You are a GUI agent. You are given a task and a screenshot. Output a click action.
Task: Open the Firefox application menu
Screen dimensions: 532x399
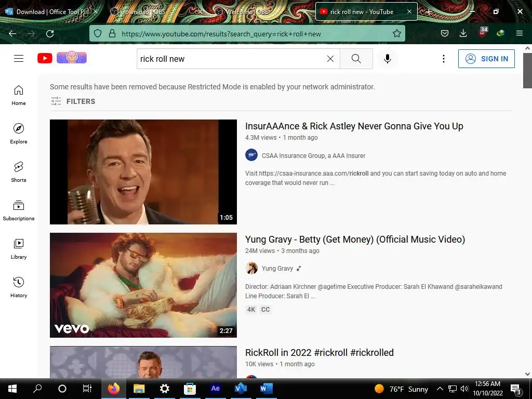point(520,33)
